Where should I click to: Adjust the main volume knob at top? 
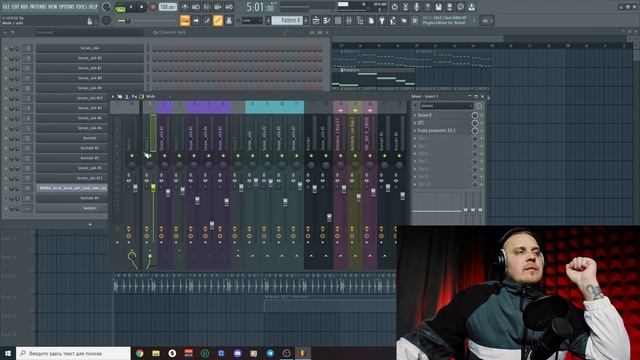pyautogui.click(x=107, y=7)
